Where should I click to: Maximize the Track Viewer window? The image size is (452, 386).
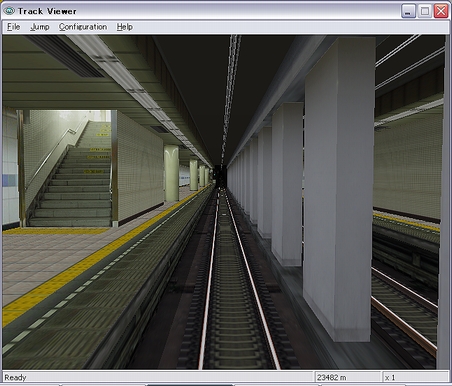click(x=425, y=11)
